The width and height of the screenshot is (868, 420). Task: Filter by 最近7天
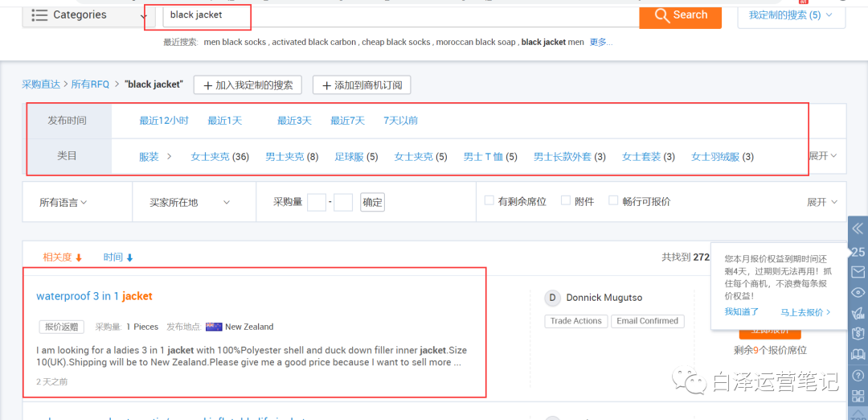(348, 121)
